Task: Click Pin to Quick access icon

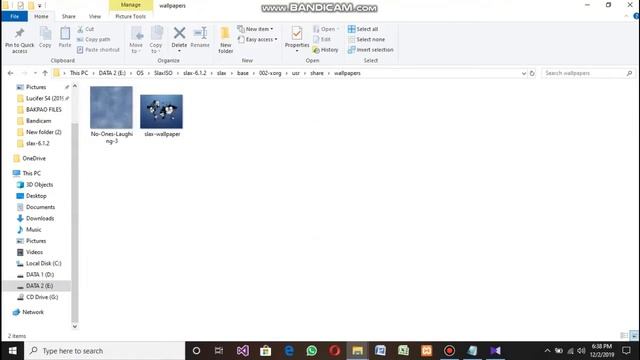Action: coord(19,40)
